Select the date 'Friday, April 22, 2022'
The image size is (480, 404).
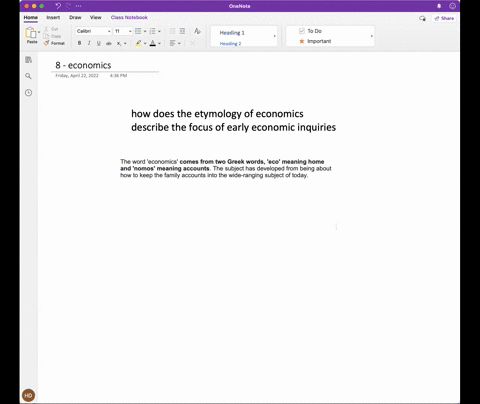point(77,76)
